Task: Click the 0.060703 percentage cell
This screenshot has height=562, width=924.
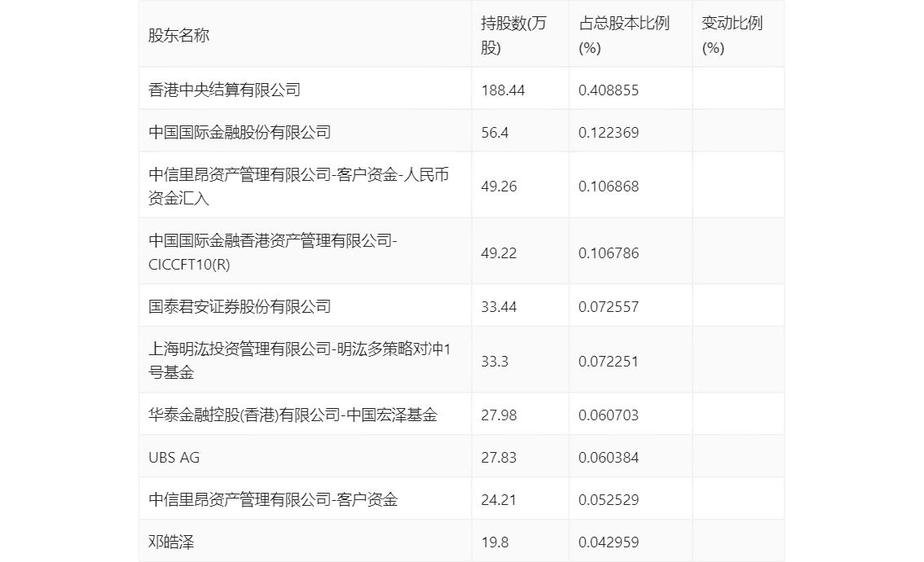Action: (x=608, y=415)
